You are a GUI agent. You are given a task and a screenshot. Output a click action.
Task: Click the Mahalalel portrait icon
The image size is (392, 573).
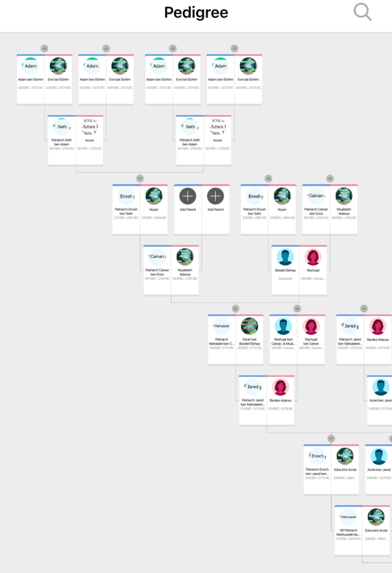click(x=222, y=326)
